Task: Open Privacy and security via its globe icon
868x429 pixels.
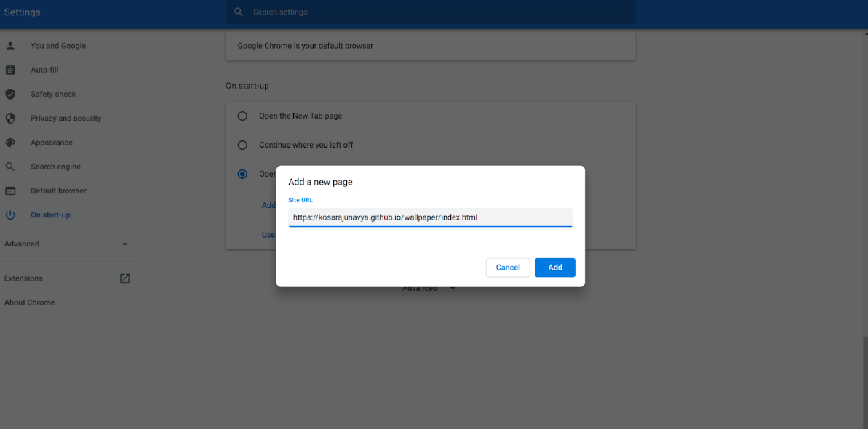Action: click(x=9, y=118)
